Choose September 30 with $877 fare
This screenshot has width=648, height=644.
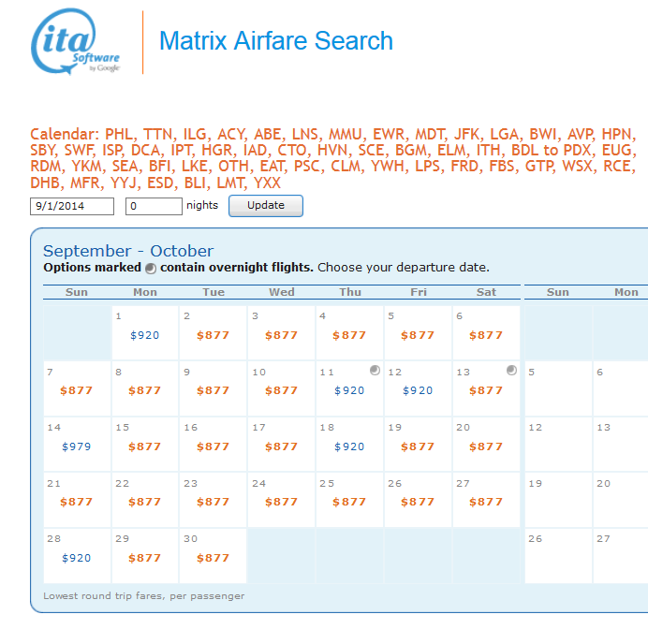[213, 558]
